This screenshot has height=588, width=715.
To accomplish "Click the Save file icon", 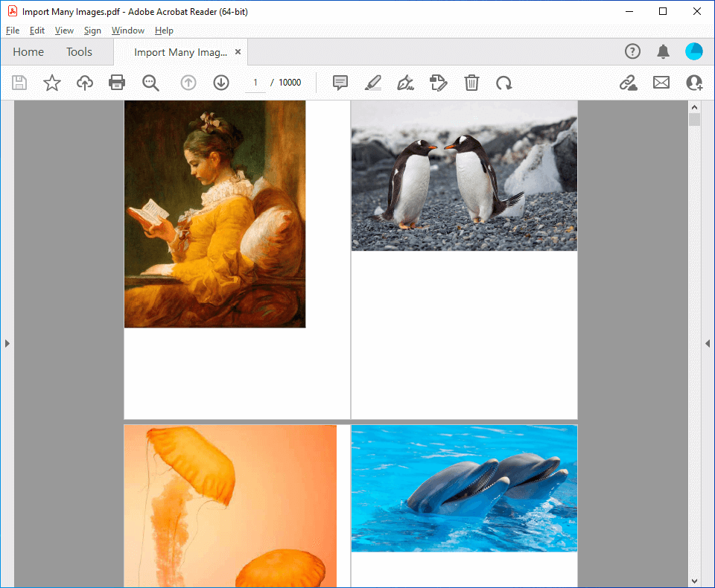I will (x=19, y=83).
